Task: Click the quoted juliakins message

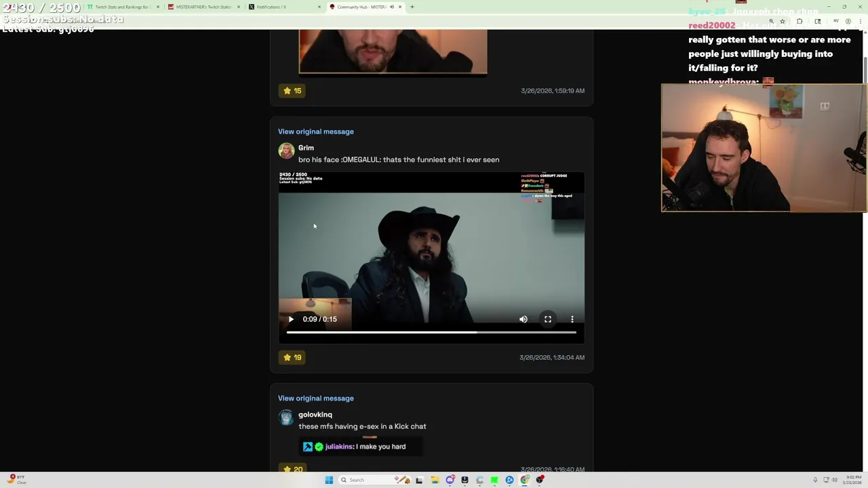Action: 361,447
